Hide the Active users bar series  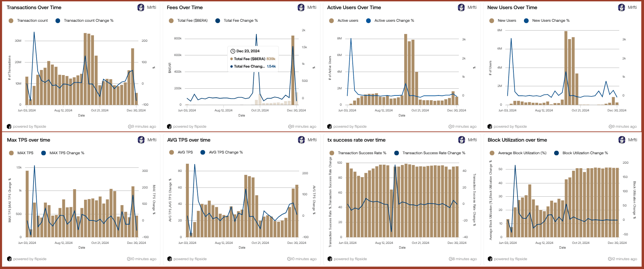[344, 21]
